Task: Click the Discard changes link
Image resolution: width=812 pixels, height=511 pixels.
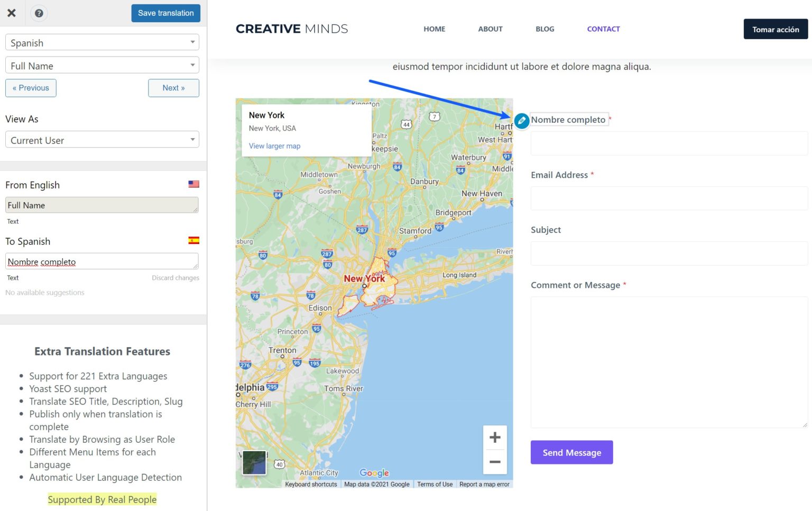Action: [x=176, y=277]
